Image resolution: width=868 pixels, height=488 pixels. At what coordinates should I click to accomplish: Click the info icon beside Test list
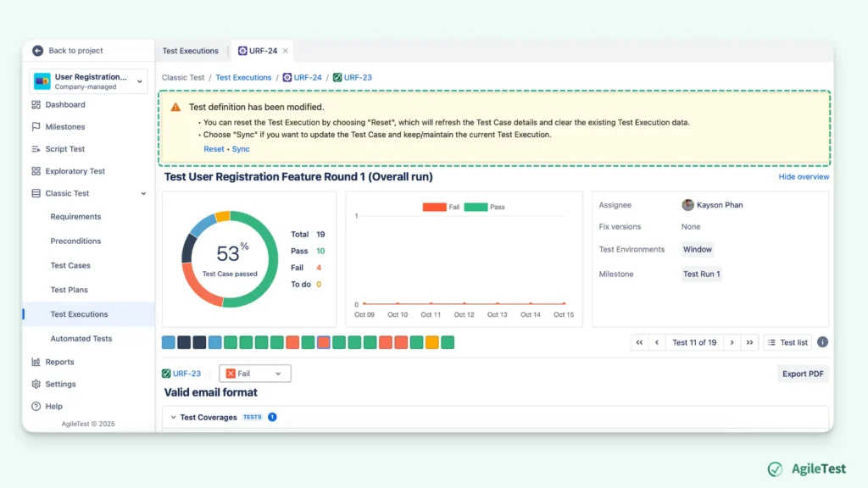[x=822, y=342]
